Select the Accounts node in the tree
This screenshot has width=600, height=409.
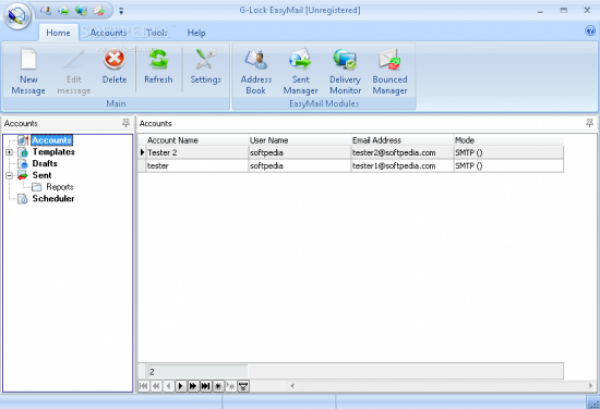coord(52,140)
